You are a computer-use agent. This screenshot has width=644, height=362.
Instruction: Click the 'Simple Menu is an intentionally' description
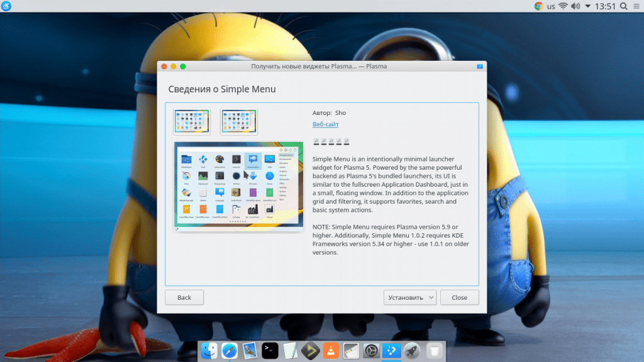(391, 184)
